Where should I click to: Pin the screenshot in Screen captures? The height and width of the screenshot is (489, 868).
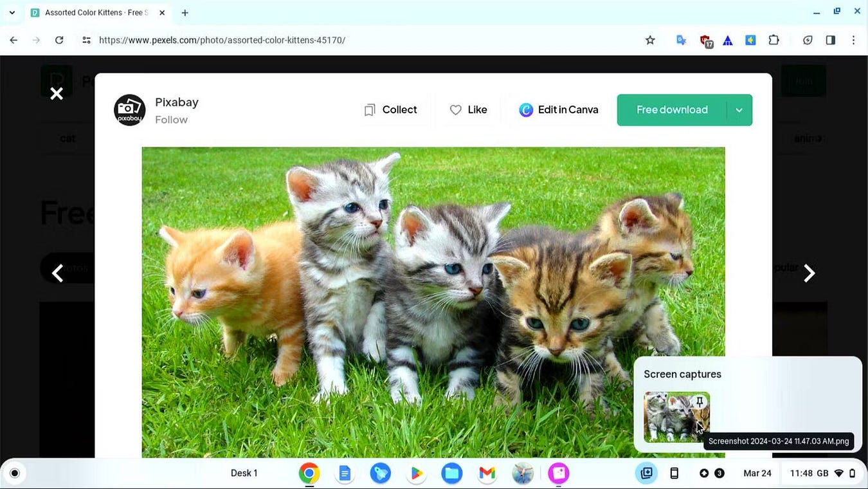[699, 401]
